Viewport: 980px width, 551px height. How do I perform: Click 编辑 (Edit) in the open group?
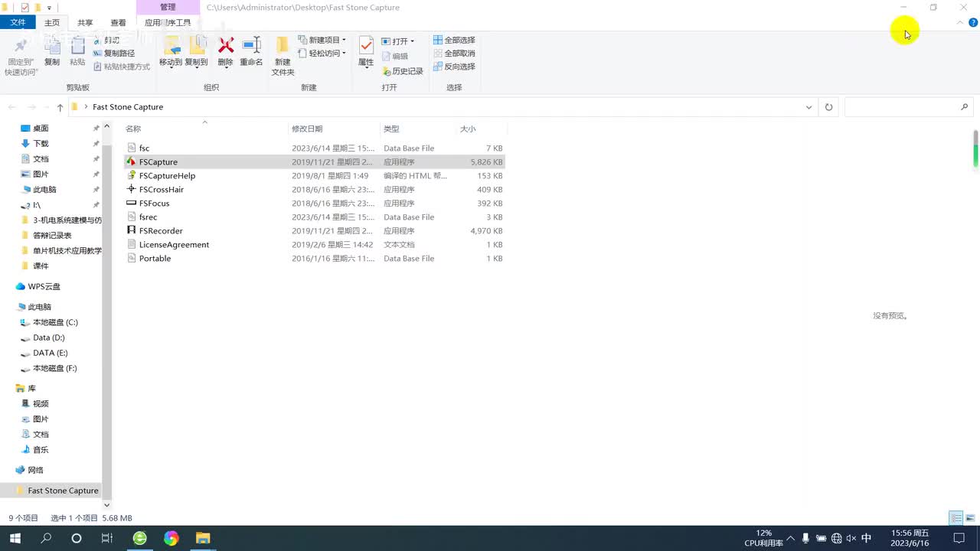tap(395, 56)
